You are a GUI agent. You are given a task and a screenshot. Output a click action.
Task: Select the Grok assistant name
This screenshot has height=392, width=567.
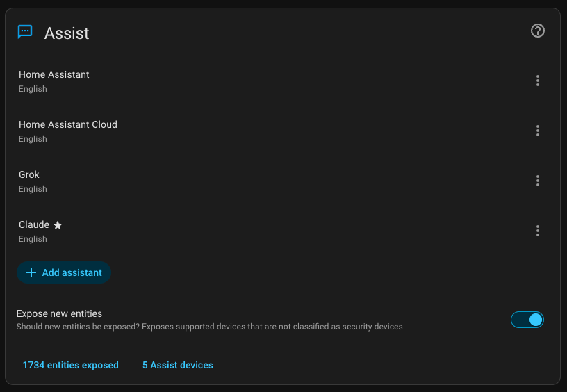29,174
